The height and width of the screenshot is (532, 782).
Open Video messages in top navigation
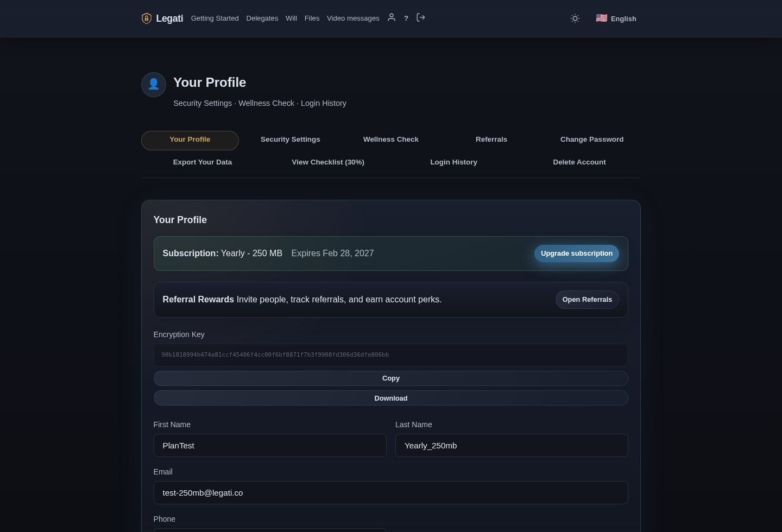tap(353, 18)
